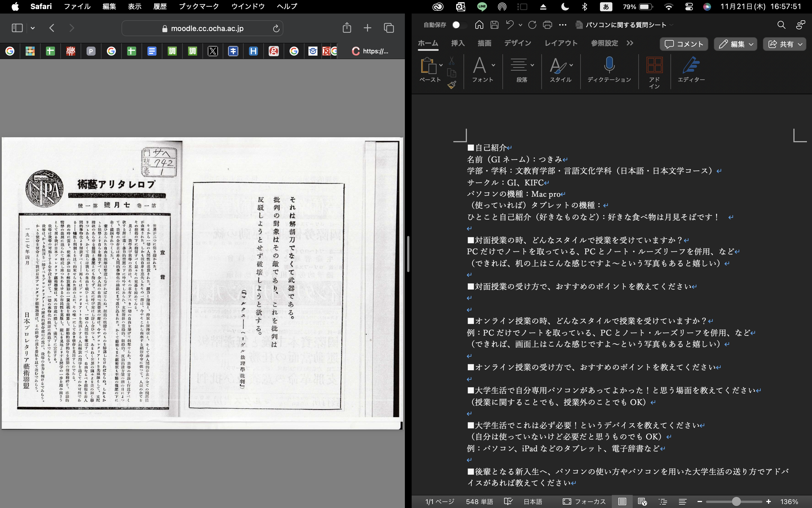Click the split-view divider handle
Viewport: 812px width, 508px height.
pos(408,254)
